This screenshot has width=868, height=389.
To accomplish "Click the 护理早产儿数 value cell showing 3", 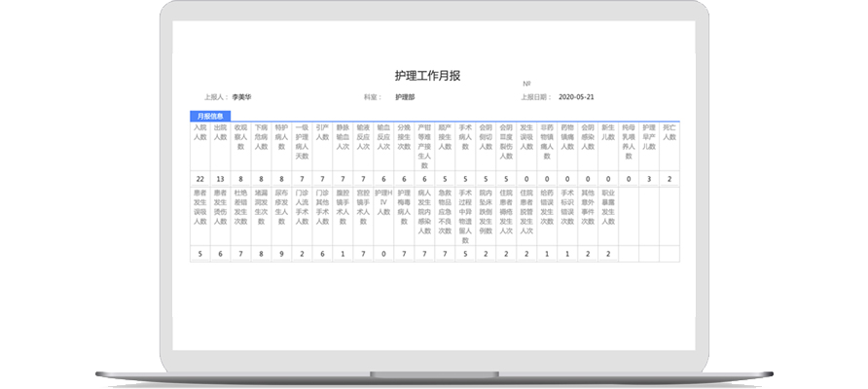I will coord(649,179).
